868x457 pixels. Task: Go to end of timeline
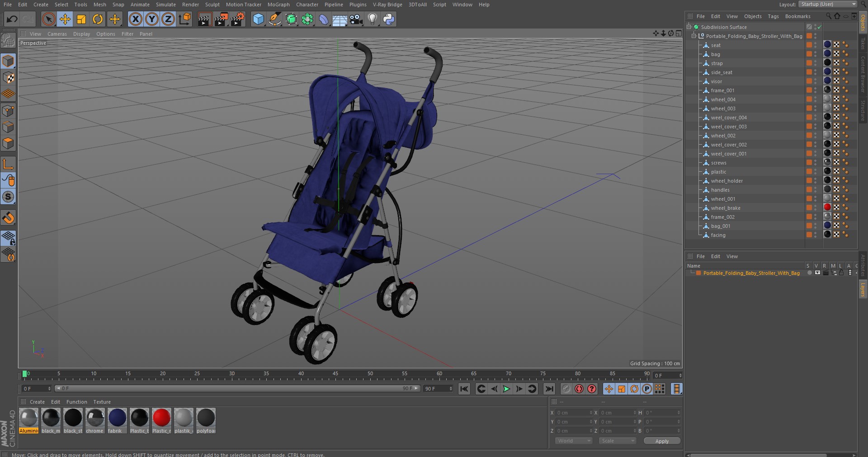point(549,389)
